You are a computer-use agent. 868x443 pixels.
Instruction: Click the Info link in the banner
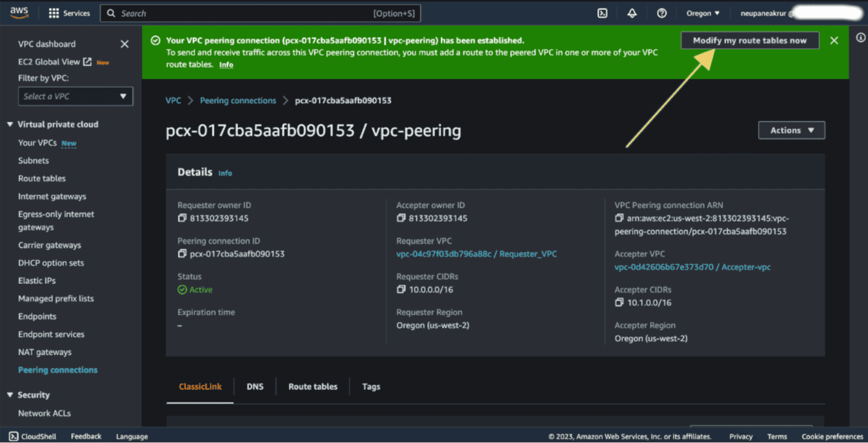pos(226,64)
